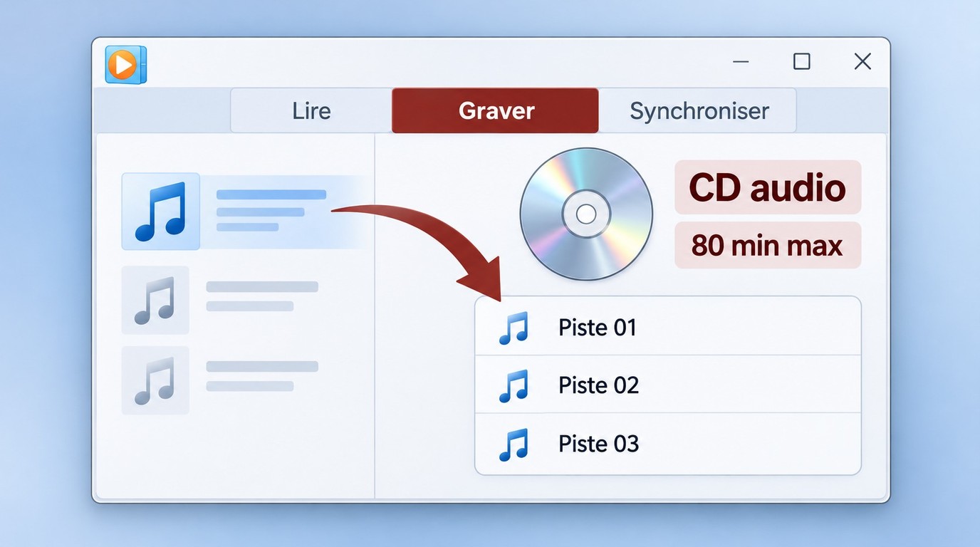Click the CD disc icon
Viewport: 980px width, 547px height.
coord(586,214)
